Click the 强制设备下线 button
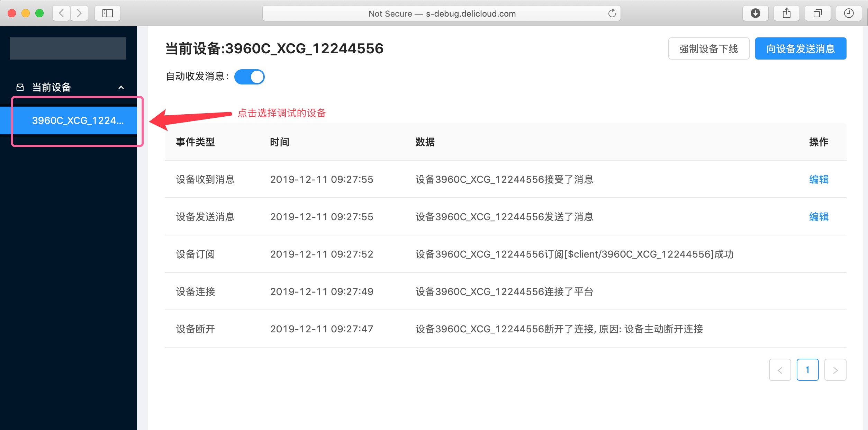The width and height of the screenshot is (868, 430). 708,49
